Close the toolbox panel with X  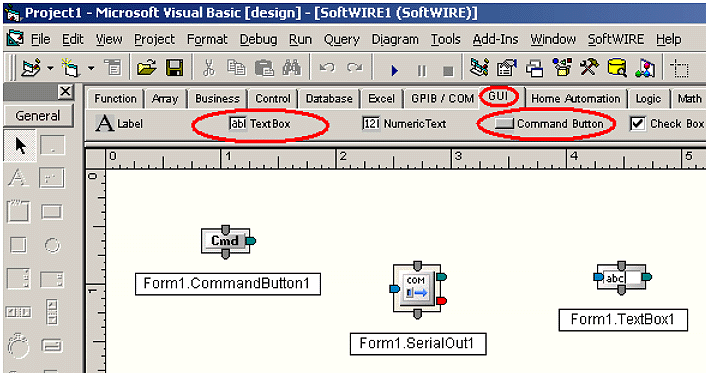tap(65, 91)
